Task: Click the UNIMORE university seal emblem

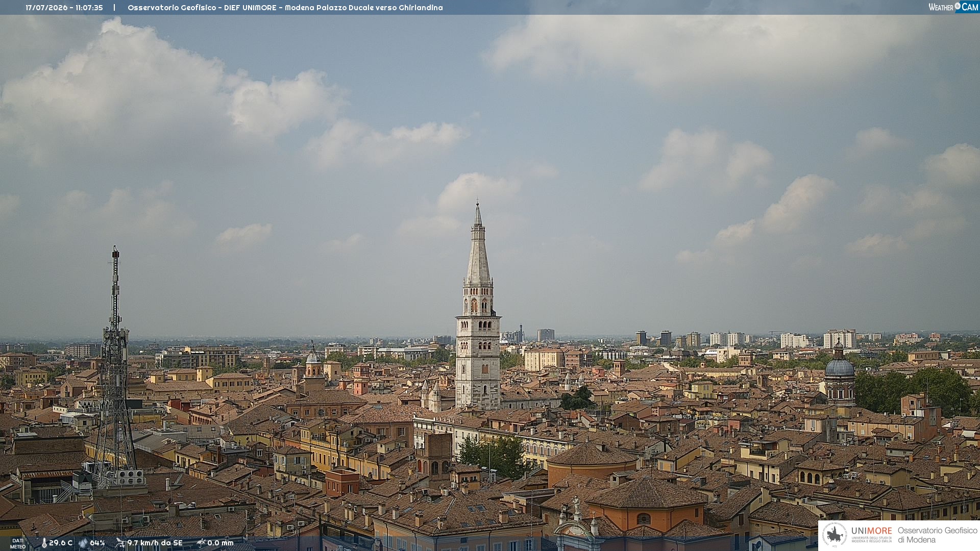Action: pyautogui.click(x=835, y=535)
